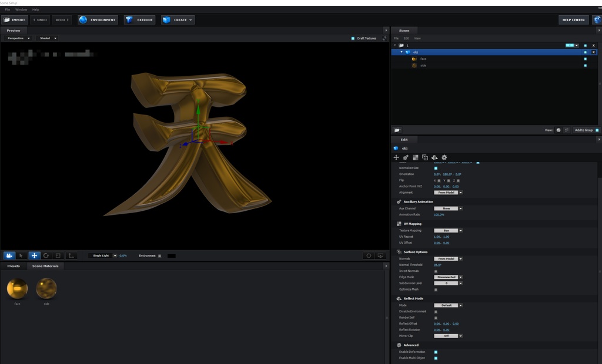Select the move tool below the preview
Viewport: 602px width, 364px height.
(x=34, y=255)
